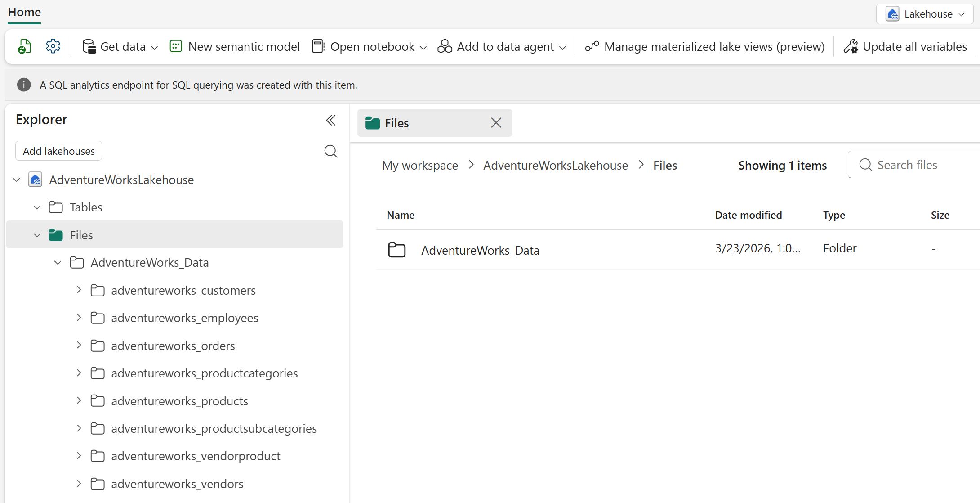Sort by the Date modified column header

[748, 215]
